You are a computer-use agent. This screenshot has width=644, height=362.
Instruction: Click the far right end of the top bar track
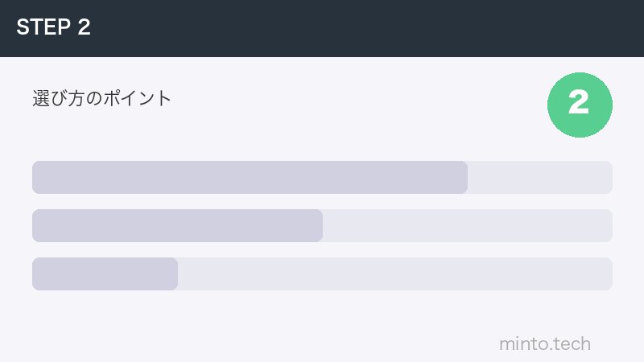coord(609,178)
